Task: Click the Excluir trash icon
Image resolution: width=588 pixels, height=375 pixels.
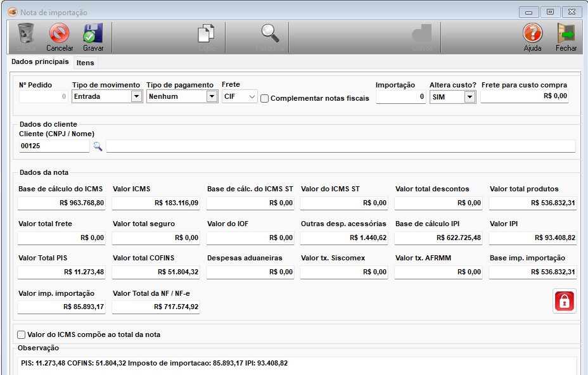Action: pos(26,37)
